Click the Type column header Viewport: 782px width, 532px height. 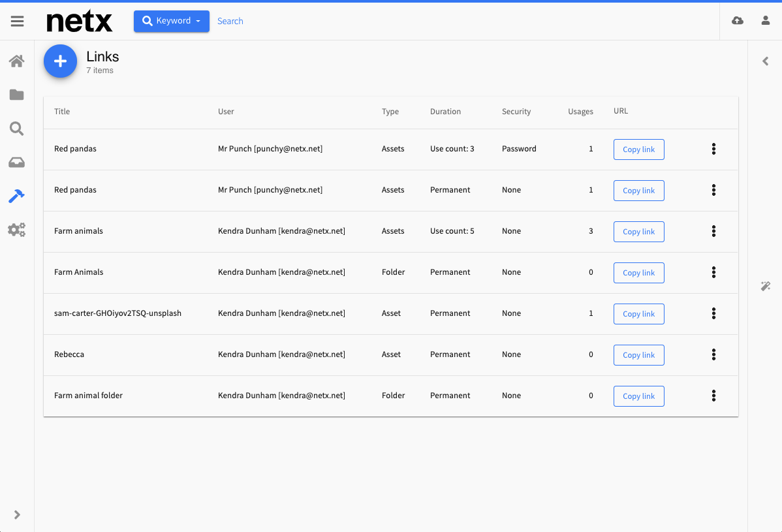coord(390,111)
